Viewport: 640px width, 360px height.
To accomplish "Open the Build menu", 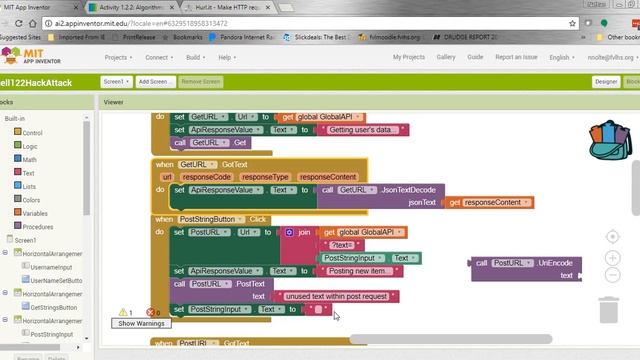I will point(196,58).
